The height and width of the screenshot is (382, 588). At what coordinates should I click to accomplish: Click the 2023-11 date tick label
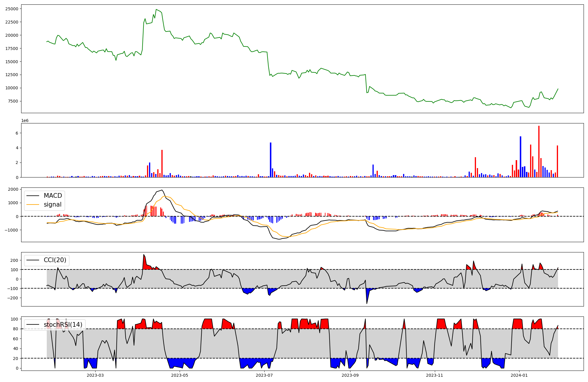[x=435, y=375]
